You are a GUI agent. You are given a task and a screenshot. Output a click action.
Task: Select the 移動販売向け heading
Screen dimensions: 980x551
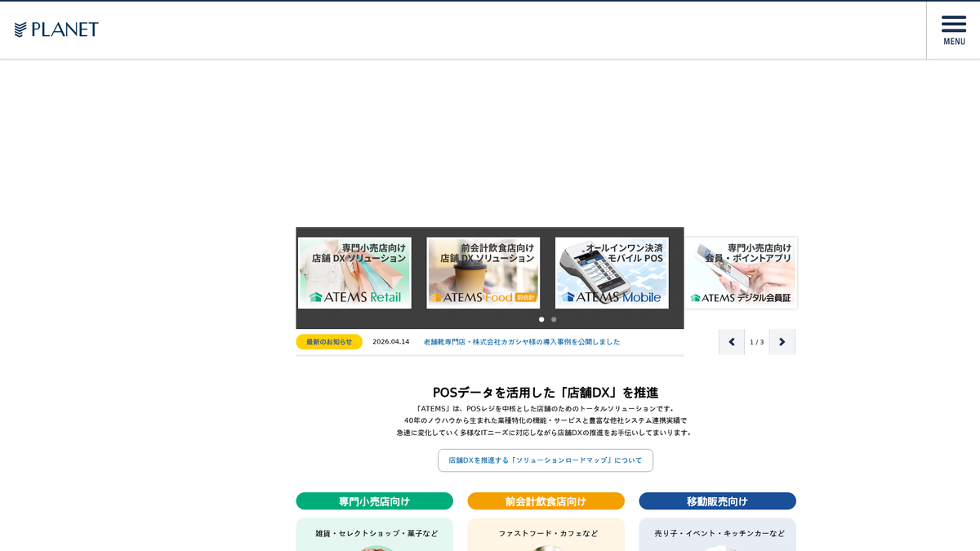point(718,501)
